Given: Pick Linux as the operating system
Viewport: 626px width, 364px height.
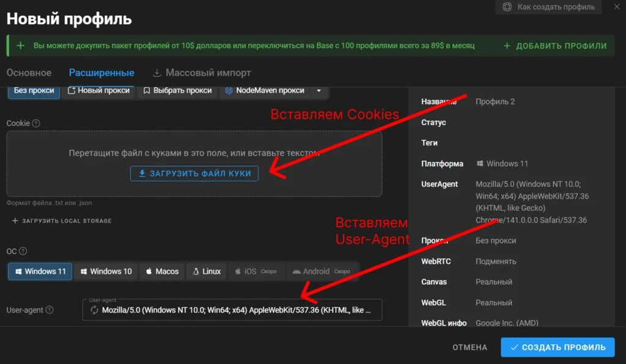Looking at the screenshot, I should pos(207,271).
